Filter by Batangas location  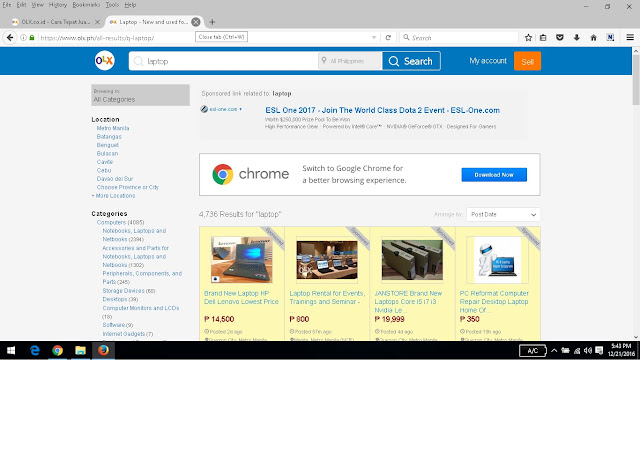click(109, 137)
